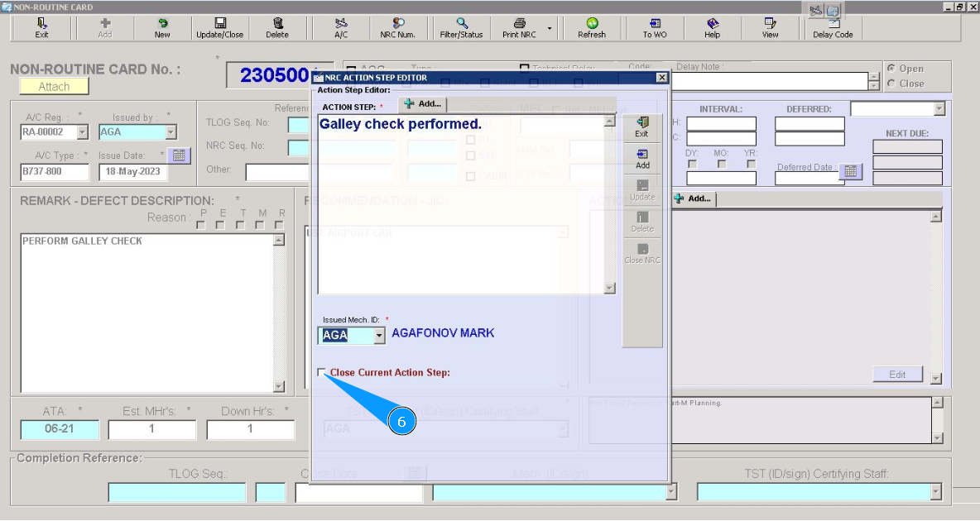Open Issue Date calendar picker icon
This screenshot has height=521, width=980.
click(179, 155)
